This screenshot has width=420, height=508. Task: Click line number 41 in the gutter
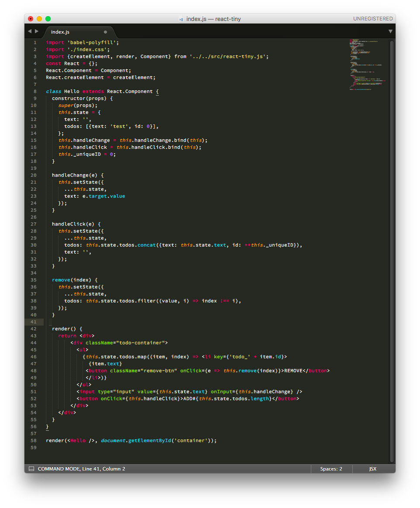pyautogui.click(x=33, y=322)
